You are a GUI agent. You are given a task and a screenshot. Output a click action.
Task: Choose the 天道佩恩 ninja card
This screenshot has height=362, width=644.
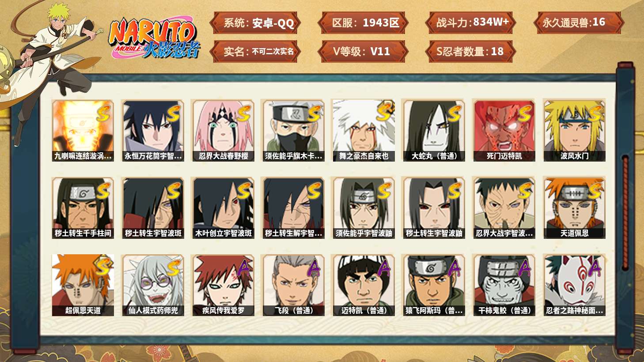pos(574,208)
